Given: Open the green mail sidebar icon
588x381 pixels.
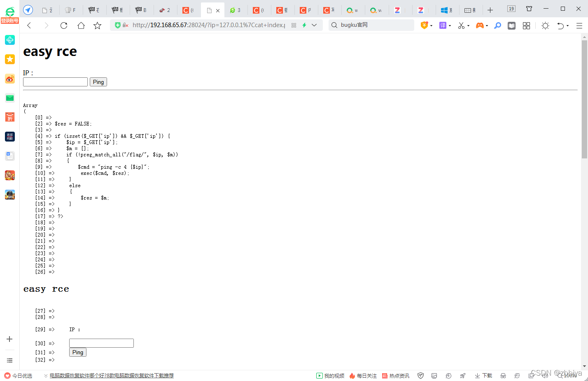Looking at the screenshot, I should [x=10, y=98].
